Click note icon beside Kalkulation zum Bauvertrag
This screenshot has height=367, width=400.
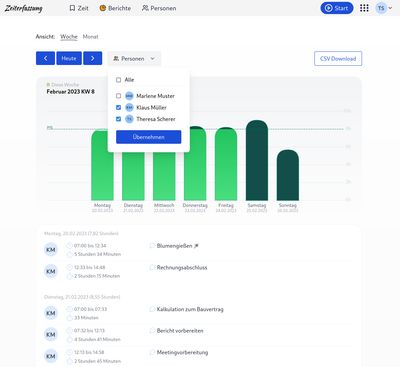click(x=152, y=309)
